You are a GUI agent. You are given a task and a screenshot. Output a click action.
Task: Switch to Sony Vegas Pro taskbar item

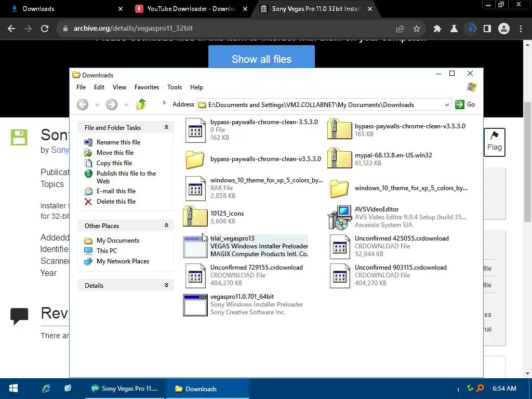tap(125, 389)
